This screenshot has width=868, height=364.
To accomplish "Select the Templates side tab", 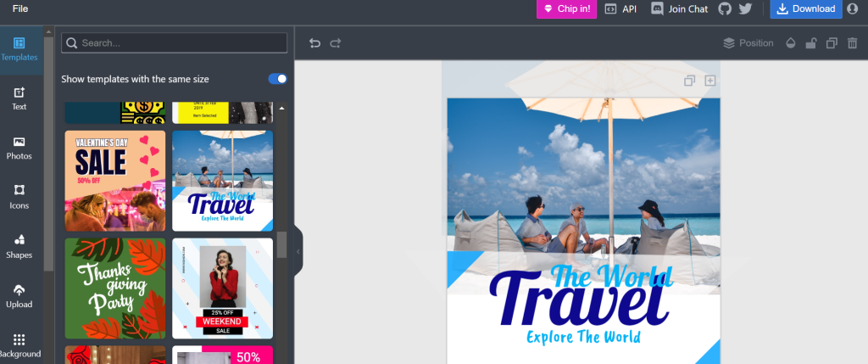I will tap(19, 50).
